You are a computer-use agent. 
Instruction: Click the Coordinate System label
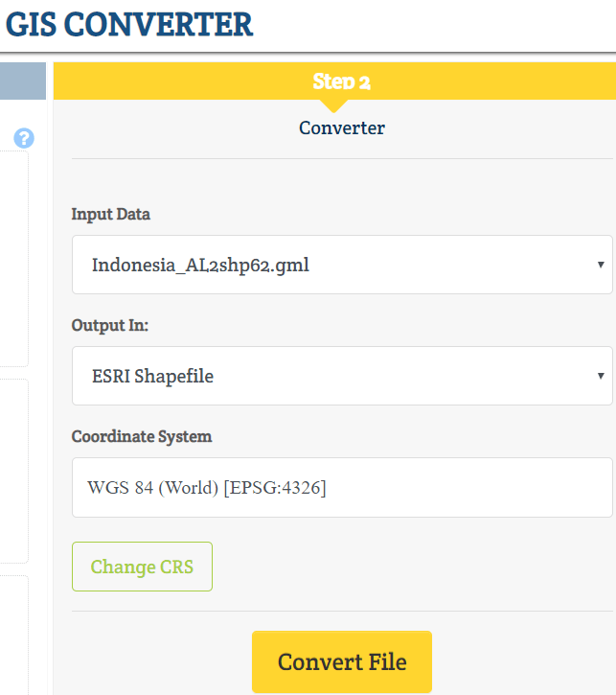[142, 436]
